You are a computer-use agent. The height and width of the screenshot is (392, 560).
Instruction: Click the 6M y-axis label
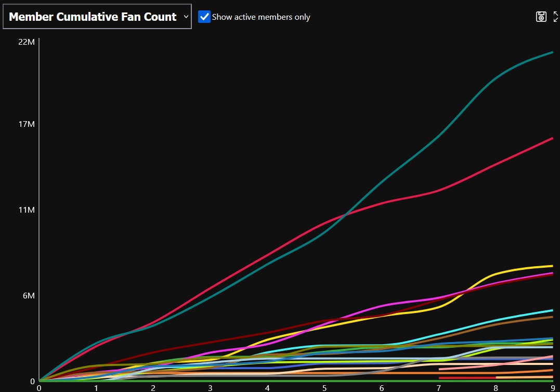pyautogui.click(x=29, y=296)
